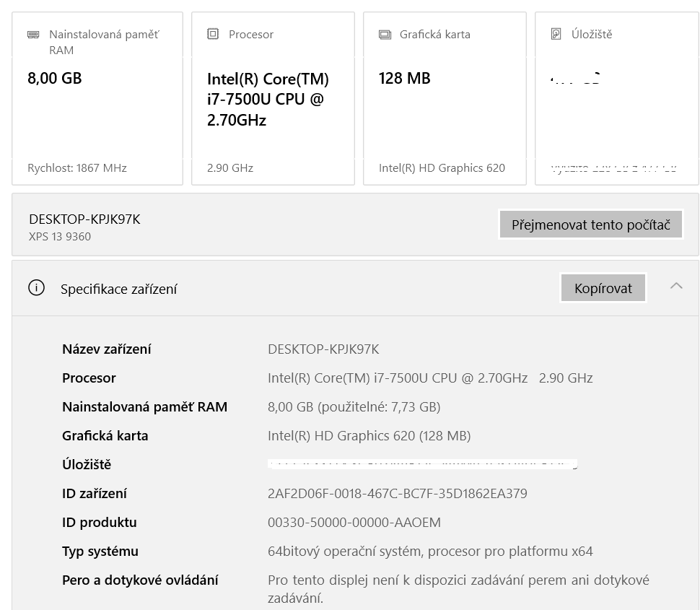Collapse the Specifikace zařízení section
The height and width of the screenshot is (610, 700).
[676, 287]
